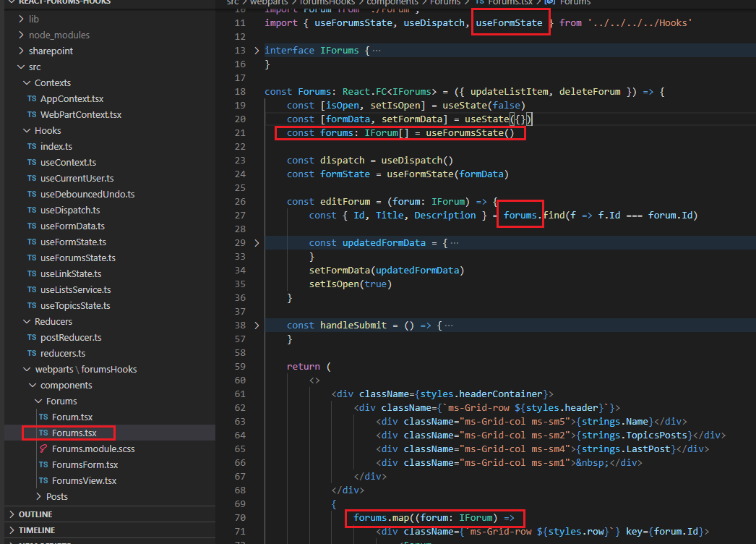
Task: Click the TS icon next to AppContext.tsx
Action: coord(31,98)
